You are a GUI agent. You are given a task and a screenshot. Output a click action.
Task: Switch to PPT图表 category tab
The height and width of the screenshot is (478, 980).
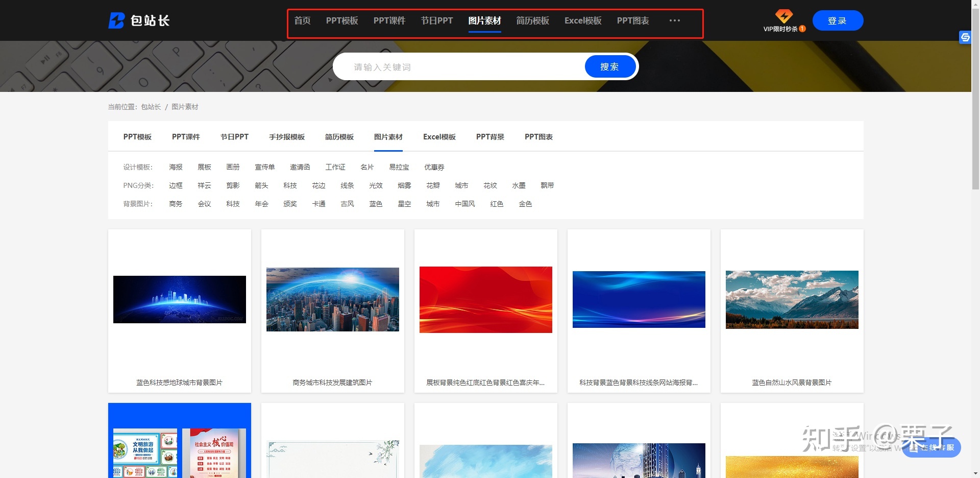pyautogui.click(x=538, y=137)
